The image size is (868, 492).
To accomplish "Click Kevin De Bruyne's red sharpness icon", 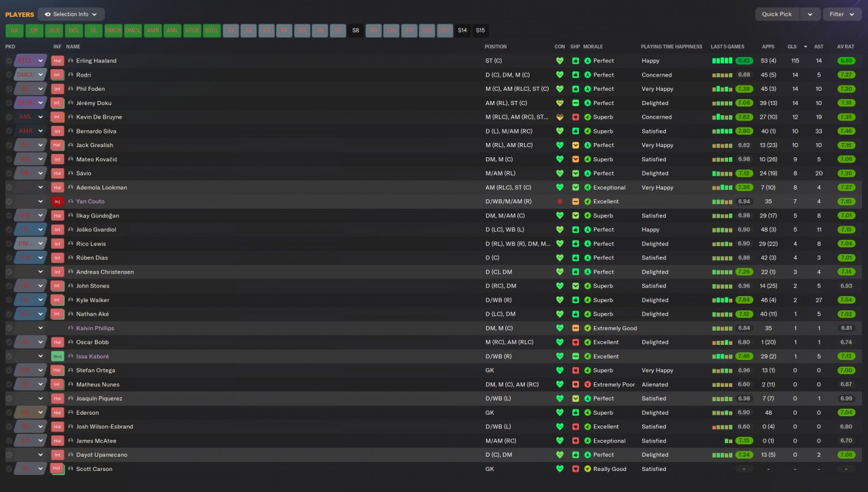I will click(x=575, y=117).
